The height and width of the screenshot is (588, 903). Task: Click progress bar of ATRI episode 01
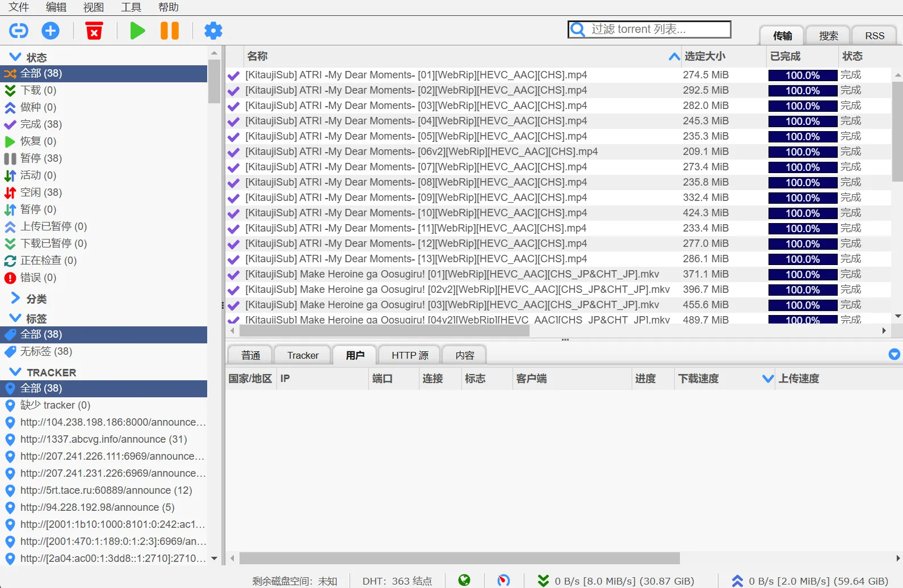(803, 75)
